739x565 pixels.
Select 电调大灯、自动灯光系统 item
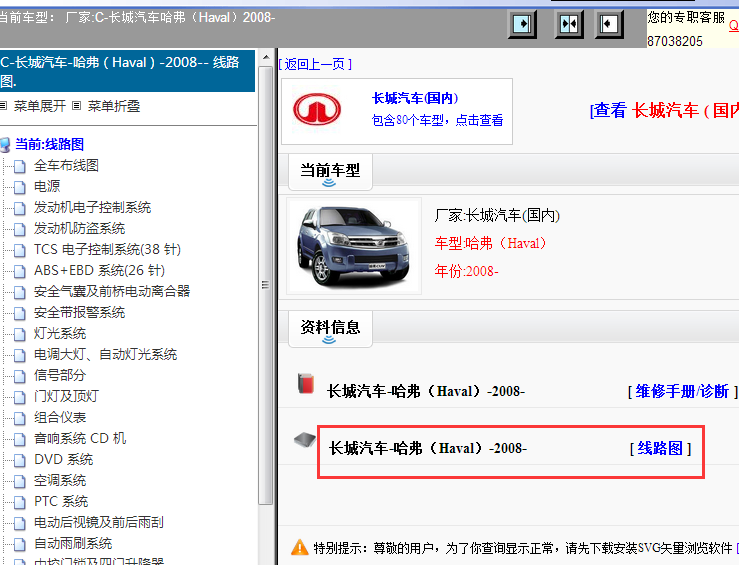[x=105, y=354]
